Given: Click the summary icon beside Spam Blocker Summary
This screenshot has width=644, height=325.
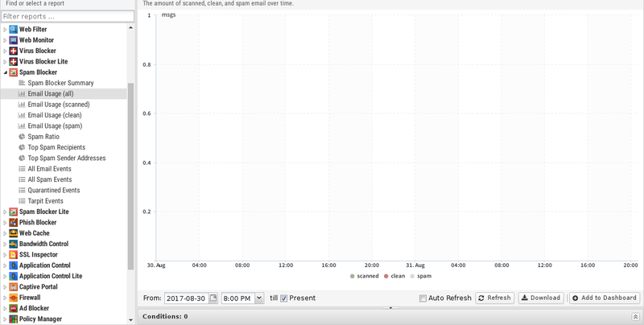Looking at the screenshot, I should click(x=22, y=83).
